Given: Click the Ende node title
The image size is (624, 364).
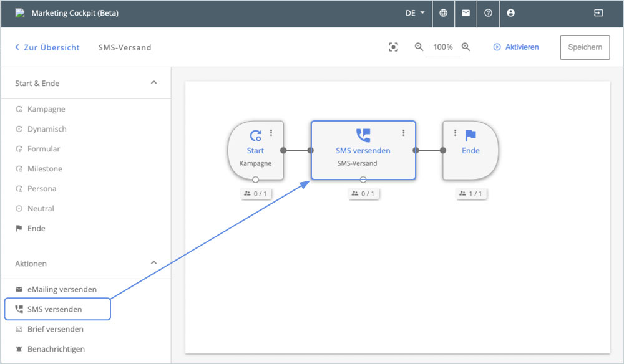Looking at the screenshot, I should pyautogui.click(x=470, y=151).
